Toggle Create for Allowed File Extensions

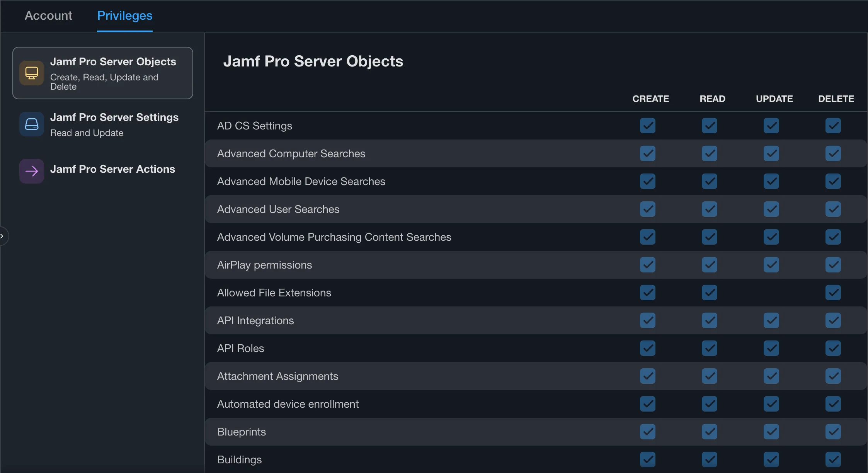(648, 293)
